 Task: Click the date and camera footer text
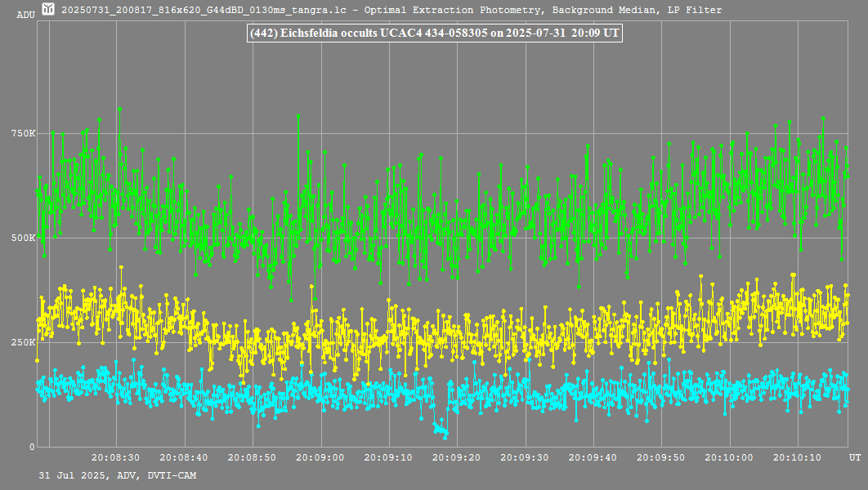tap(117, 475)
